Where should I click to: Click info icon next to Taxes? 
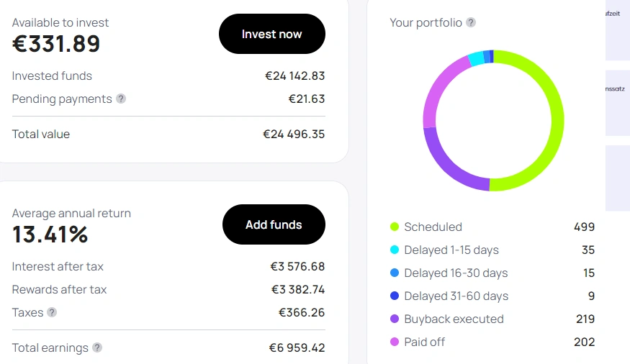52,313
